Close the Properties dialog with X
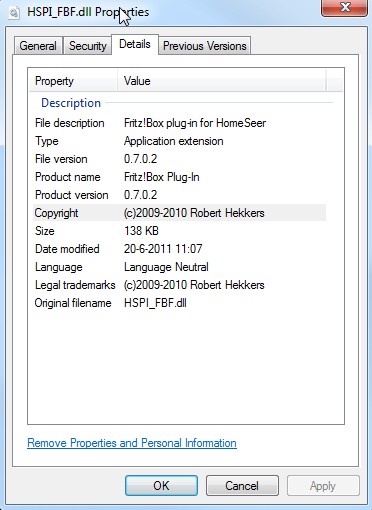 coord(345,7)
